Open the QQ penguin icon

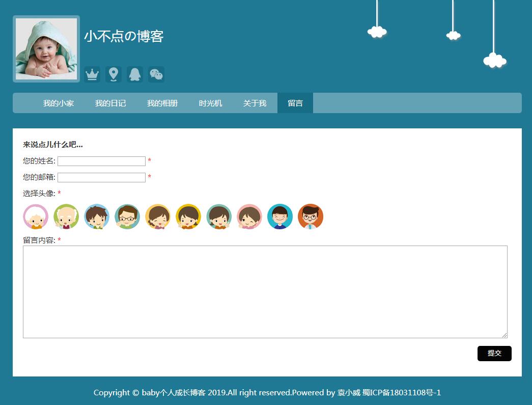134,74
